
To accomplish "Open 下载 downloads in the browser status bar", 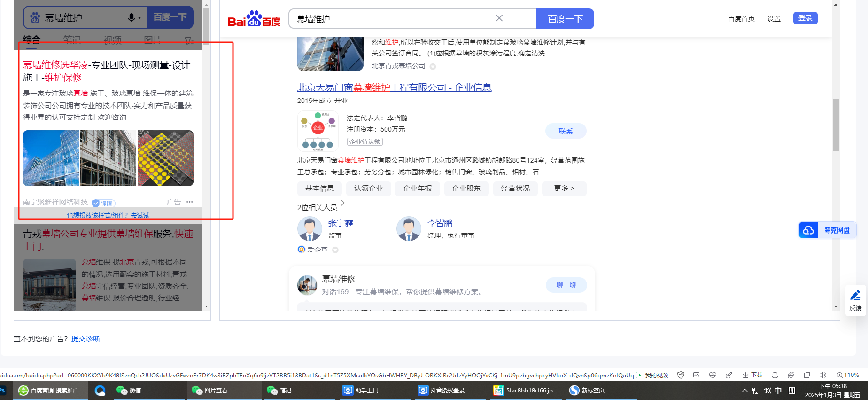I will click(x=752, y=375).
